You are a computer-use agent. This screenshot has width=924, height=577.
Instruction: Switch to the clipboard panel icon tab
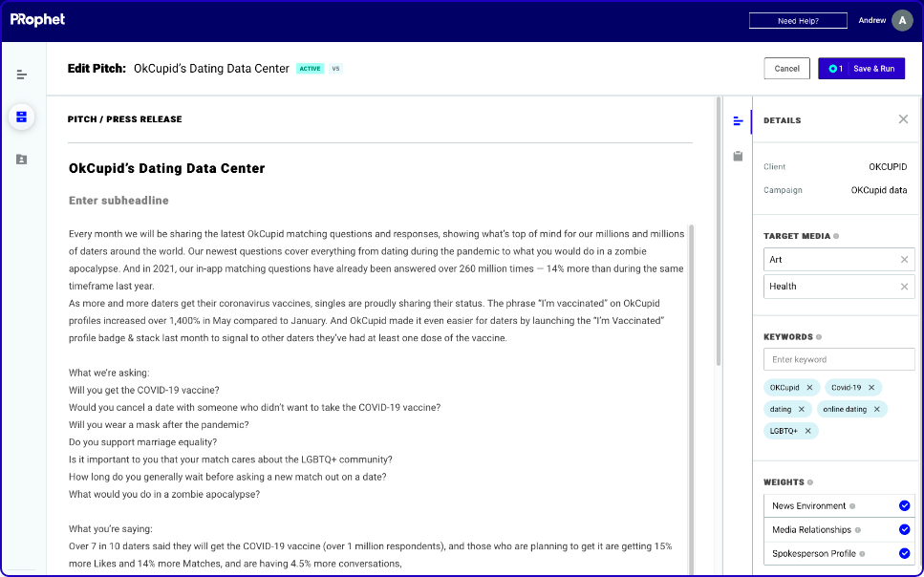click(x=738, y=156)
